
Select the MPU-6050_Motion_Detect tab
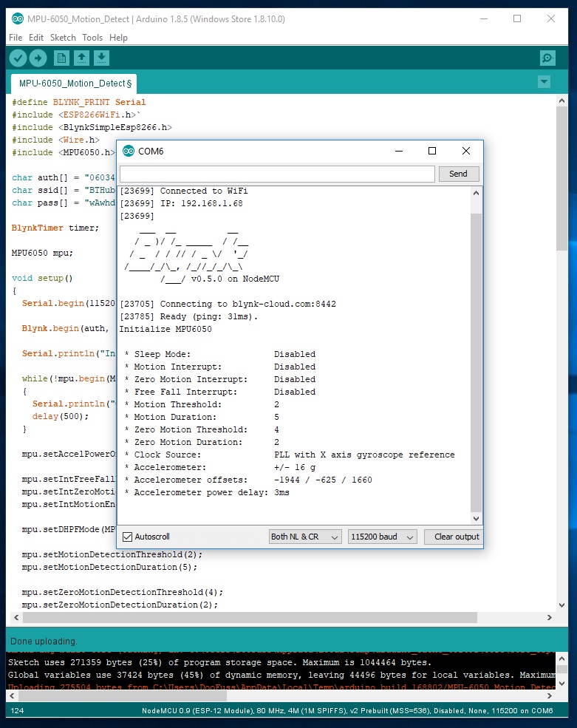point(75,84)
